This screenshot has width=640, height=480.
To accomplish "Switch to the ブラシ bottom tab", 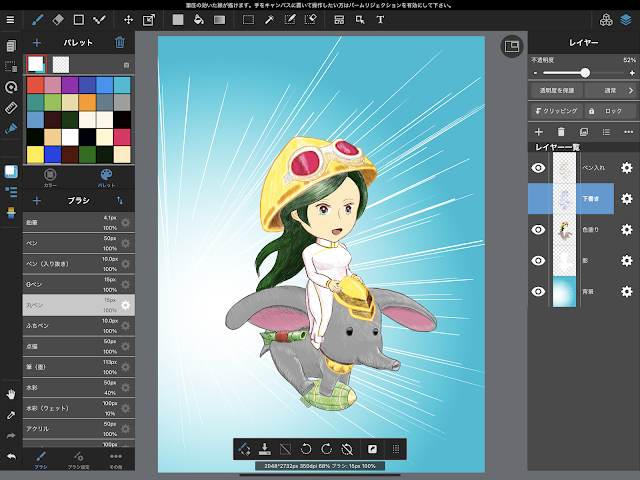I will tap(40, 460).
